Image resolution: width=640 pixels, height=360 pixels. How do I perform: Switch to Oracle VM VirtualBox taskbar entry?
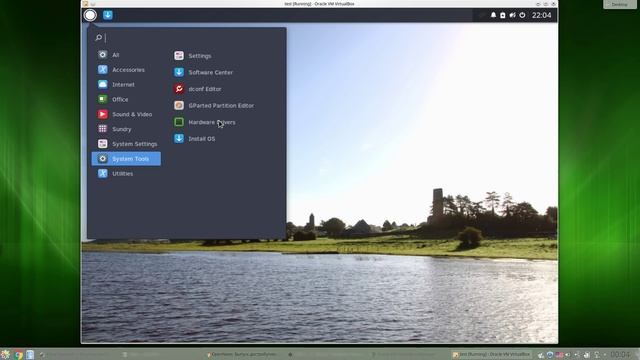point(491,355)
